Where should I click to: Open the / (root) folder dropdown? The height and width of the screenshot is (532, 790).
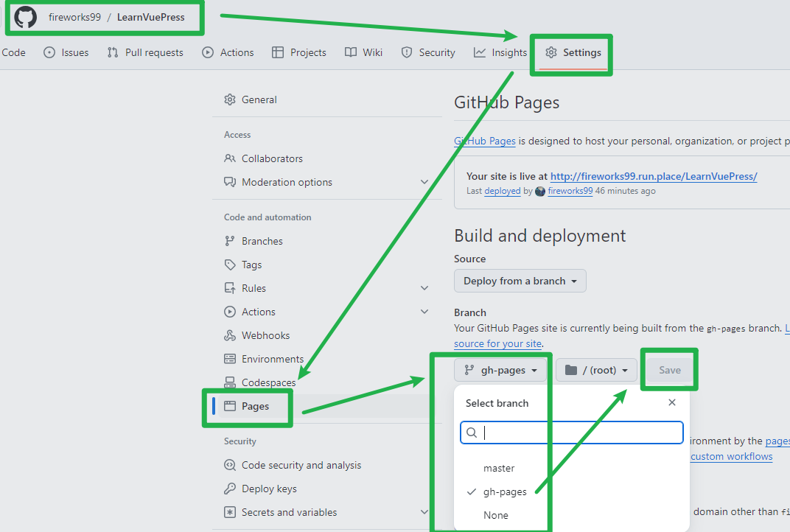596,370
